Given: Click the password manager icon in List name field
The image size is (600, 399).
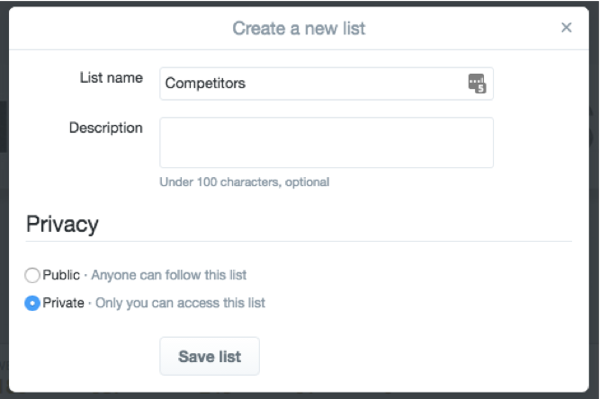Looking at the screenshot, I should tap(477, 83).
